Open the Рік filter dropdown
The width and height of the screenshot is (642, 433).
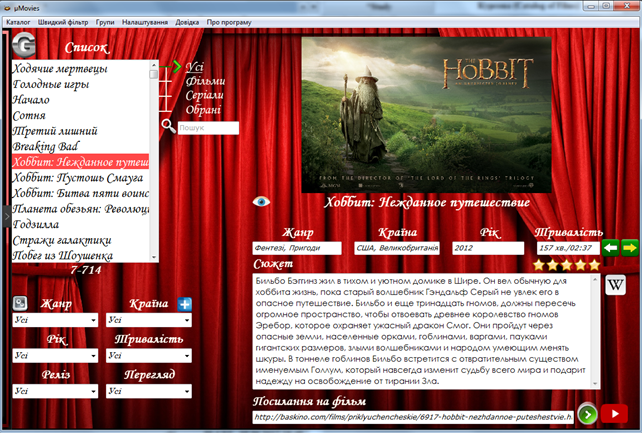pos(55,356)
